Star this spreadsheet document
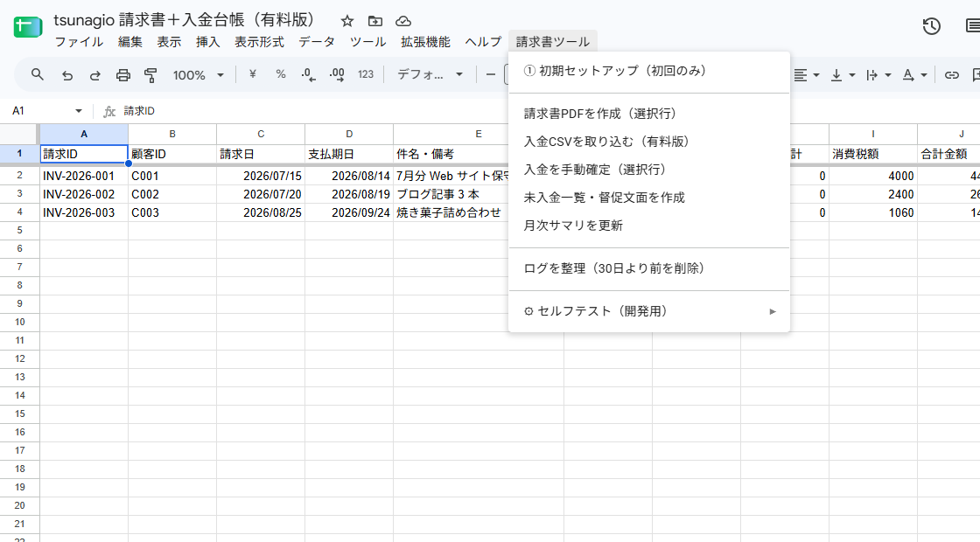The image size is (980, 542). (x=347, y=21)
